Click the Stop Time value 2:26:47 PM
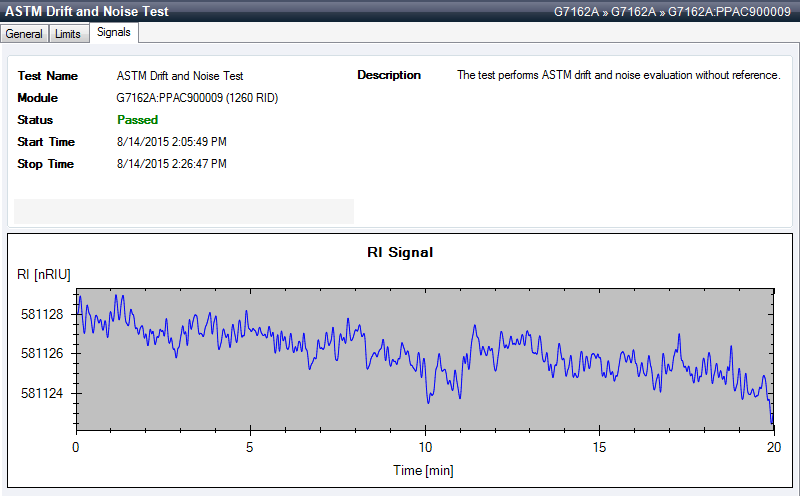This screenshot has width=800, height=496. (171, 164)
